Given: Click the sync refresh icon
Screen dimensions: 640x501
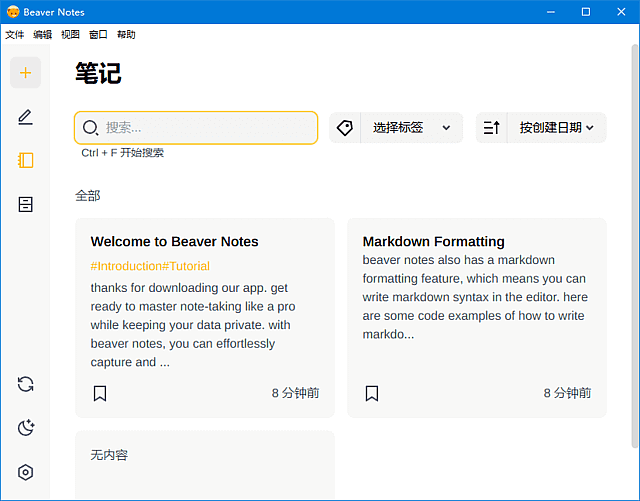Looking at the screenshot, I should (26, 384).
